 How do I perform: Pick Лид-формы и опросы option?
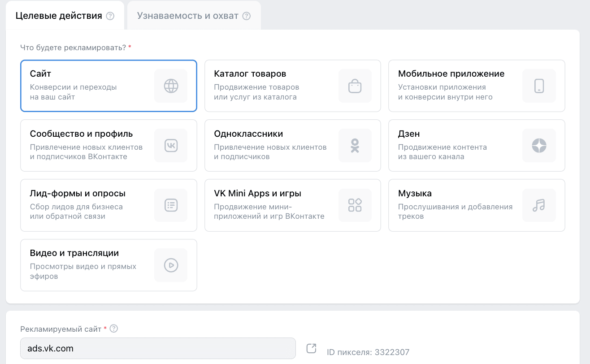pos(108,205)
